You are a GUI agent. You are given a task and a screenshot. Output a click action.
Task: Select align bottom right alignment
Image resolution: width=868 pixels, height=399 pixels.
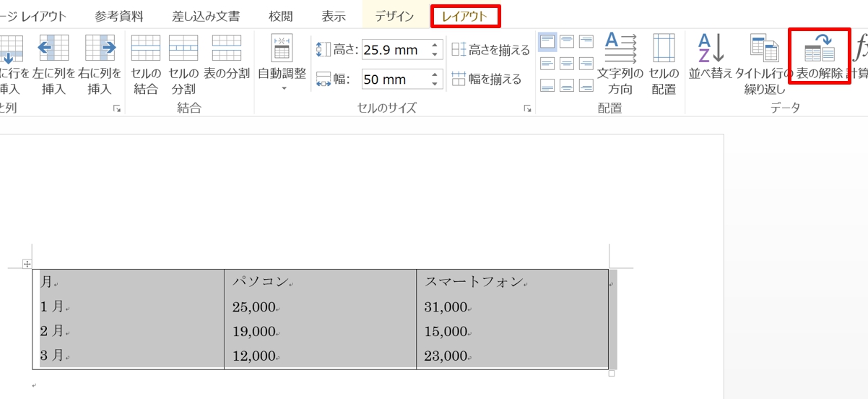[x=586, y=86]
